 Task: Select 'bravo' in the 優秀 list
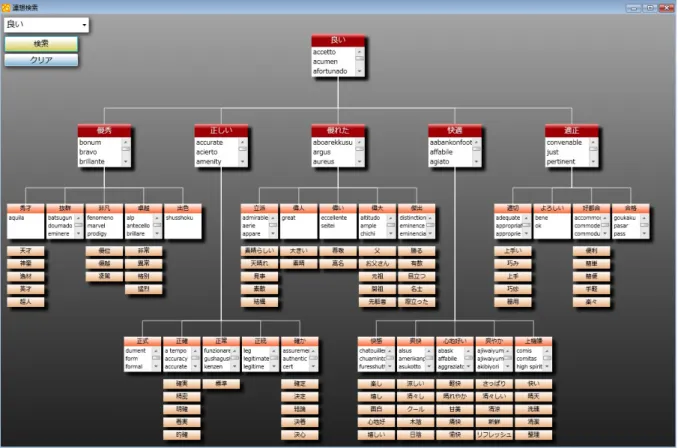click(x=88, y=152)
